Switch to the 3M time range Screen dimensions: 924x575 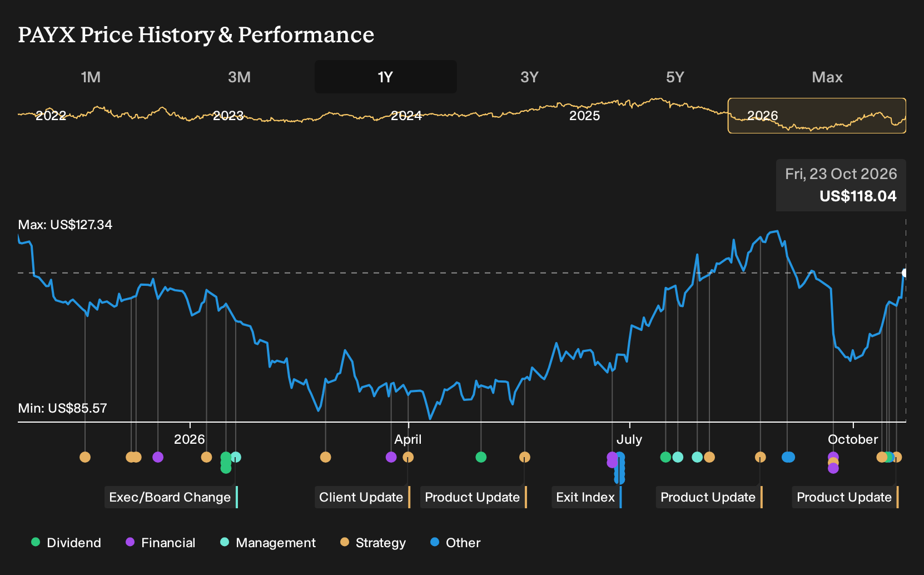coord(239,77)
